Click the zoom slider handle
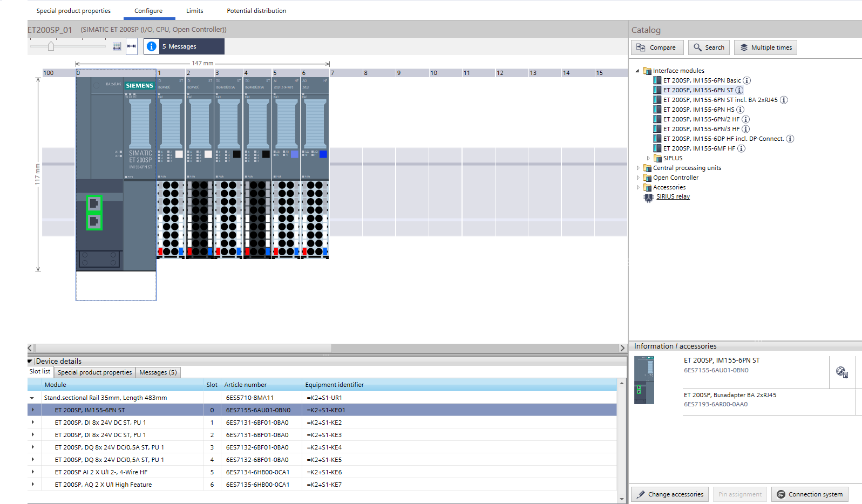 (x=51, y=46)
